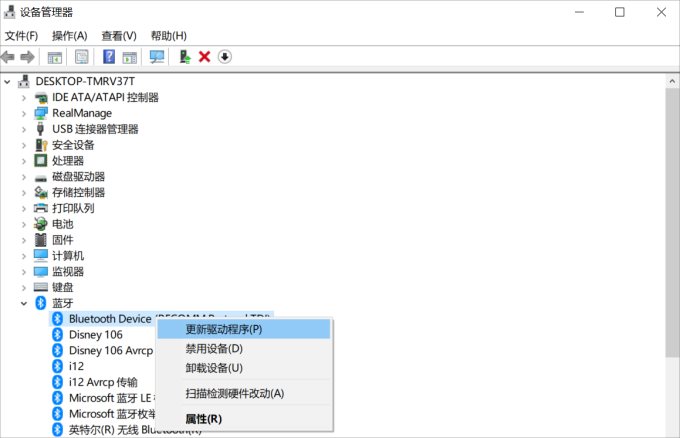Expand the 存储控制器 node
This screenshot has width=680, height=438.
(x=24, y=193)
